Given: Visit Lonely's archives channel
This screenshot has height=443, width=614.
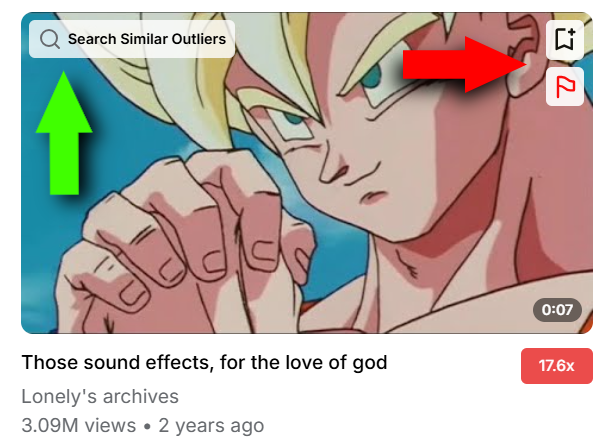Looking at the screenshot, I should pyautogui.click(x=100, y=396).
